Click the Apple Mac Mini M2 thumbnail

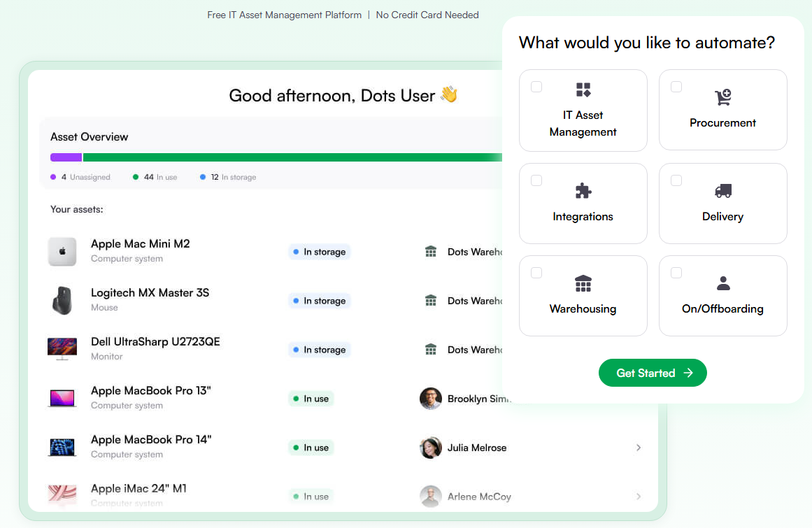point(62,252)
